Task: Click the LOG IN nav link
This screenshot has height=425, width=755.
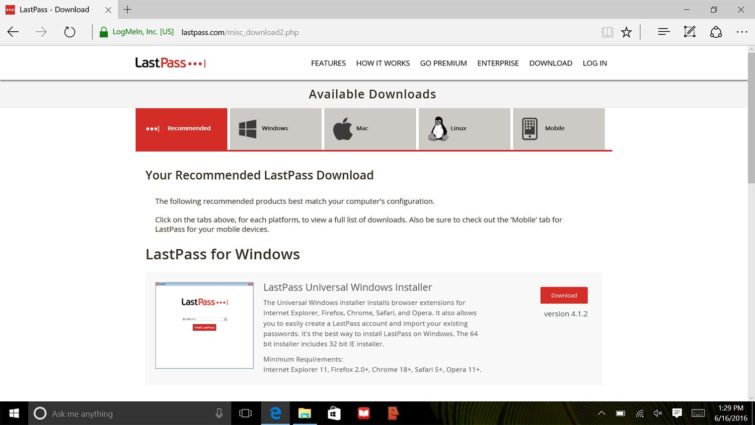Action: pyautogui.click(x=595, y=63)
